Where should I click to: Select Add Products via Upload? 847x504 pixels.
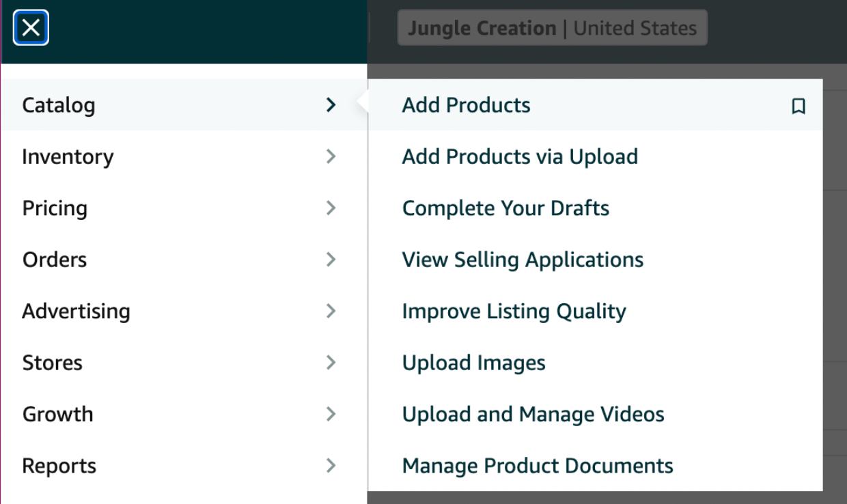(520, 156)
